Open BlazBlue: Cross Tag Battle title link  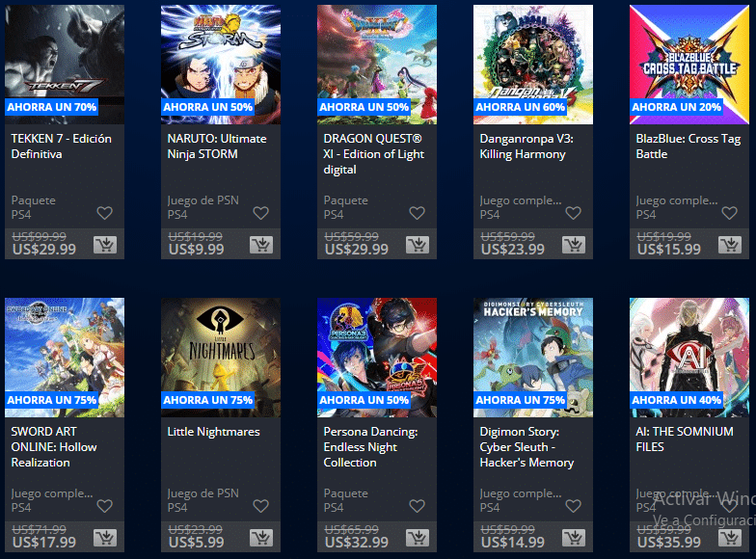688,146
